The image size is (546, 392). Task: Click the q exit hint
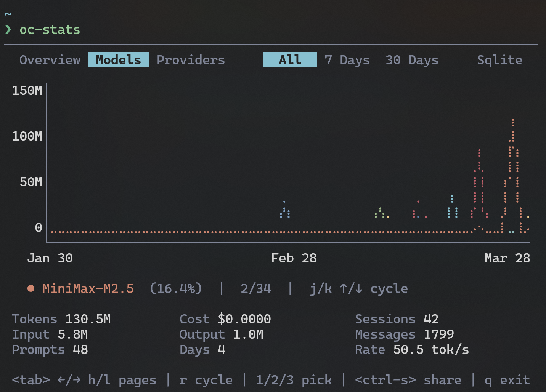point(507,380)
